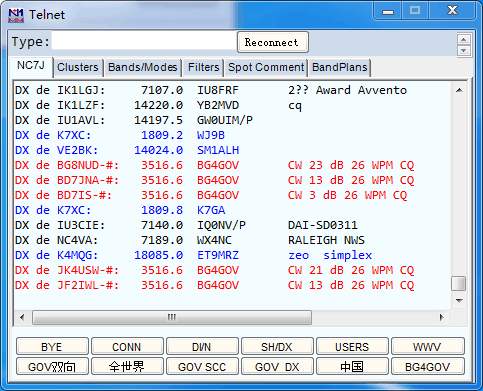Click the N1MM Telnet title bar icon
Image resolution: width=483 pixels, height=391 pixels.
pyautogui.click(x=16, y=15)
